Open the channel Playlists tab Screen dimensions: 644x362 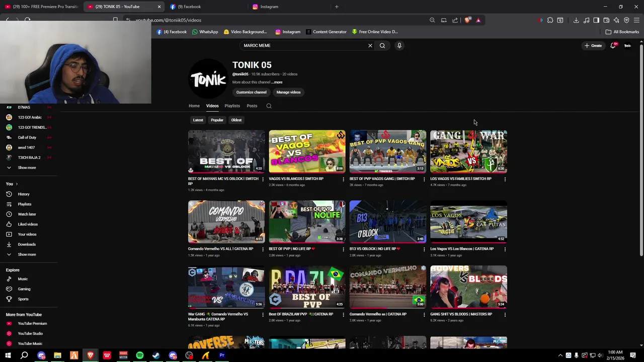pos(232,106)
